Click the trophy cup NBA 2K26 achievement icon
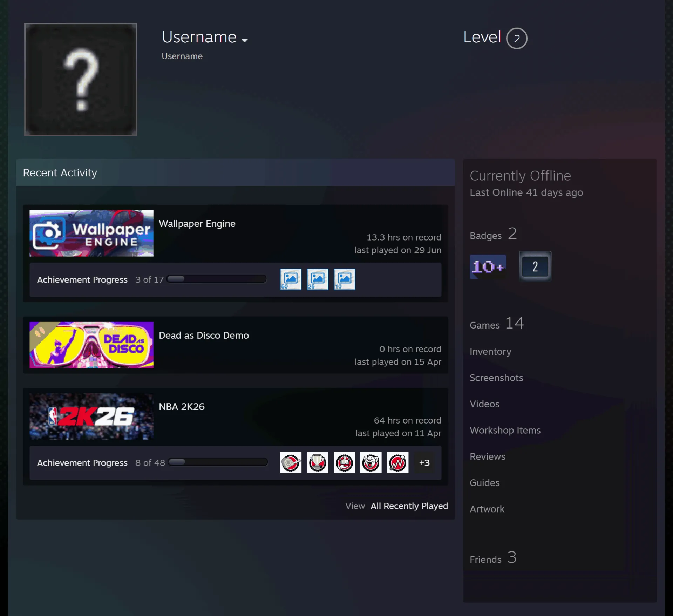Viewport: 673px width, 616px height. [318, 462]
